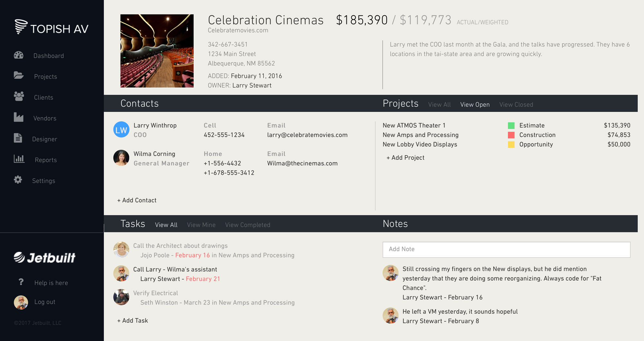Click larry@celebratemovies.com email address
This screenshot has height=341, width=644.
pos(307,135)
